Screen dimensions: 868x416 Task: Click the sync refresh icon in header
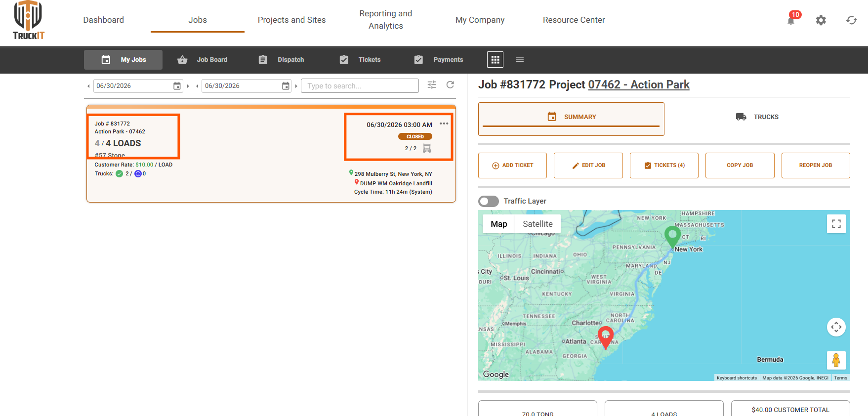(x=851, y=20)
